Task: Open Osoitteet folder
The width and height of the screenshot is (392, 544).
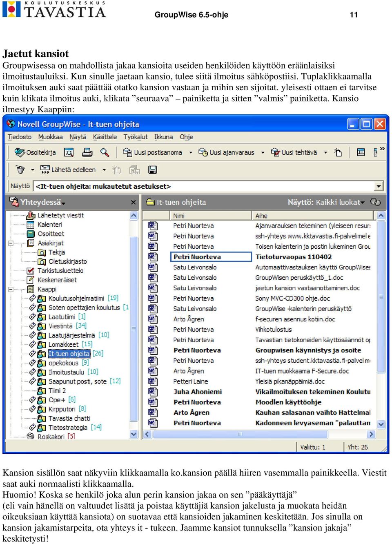Action: (x=51, y=234)
